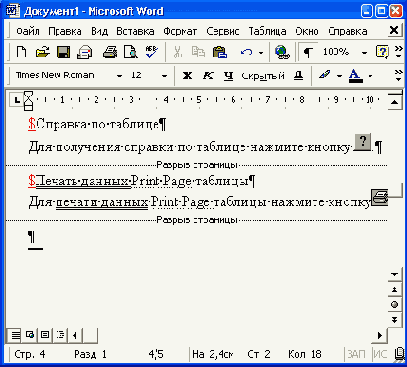
Task: Expand the font size dropdown
Action: (x=164, y=76)
